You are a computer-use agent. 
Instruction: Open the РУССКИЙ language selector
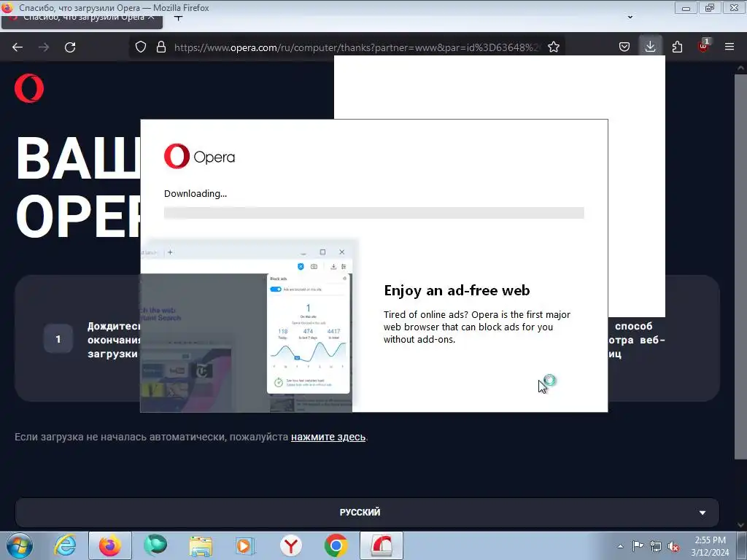367,513
